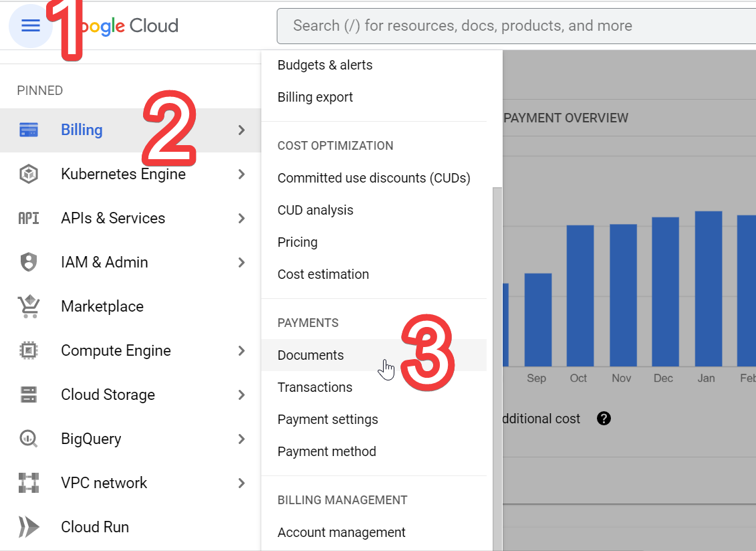Click the APIs & Services icon
Image resolution: width=756 pixels, height=551 pixels.
pos(29,219)
